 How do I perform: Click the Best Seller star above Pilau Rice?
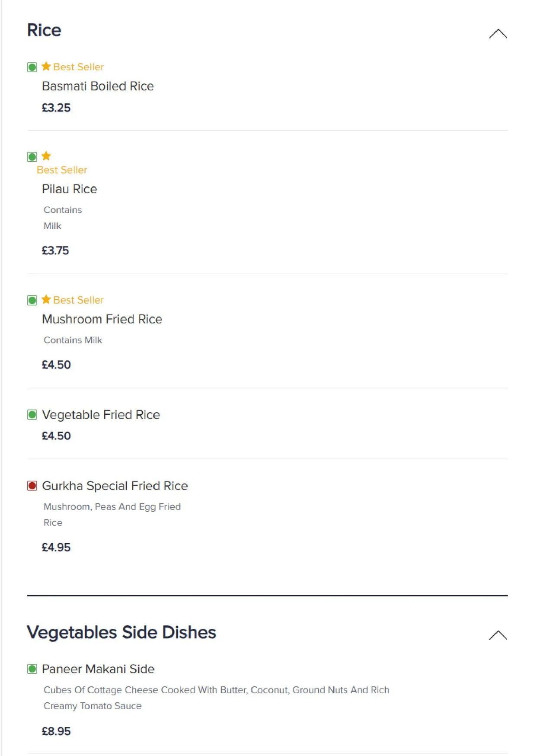pos(46,156)
